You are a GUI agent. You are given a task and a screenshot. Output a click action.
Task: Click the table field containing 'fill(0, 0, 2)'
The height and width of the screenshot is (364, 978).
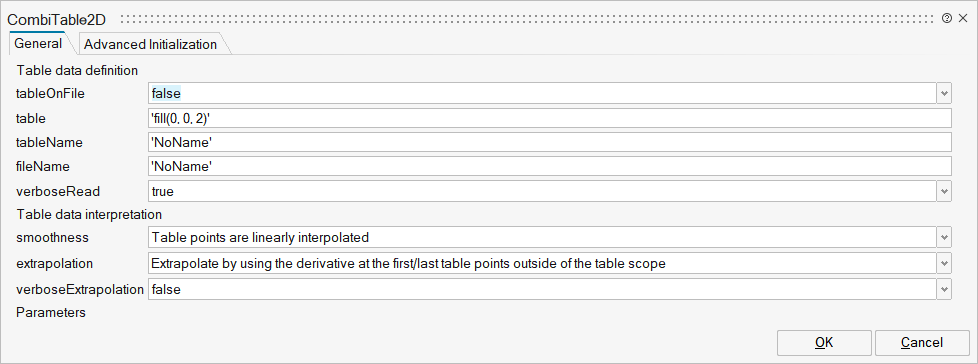550,118
